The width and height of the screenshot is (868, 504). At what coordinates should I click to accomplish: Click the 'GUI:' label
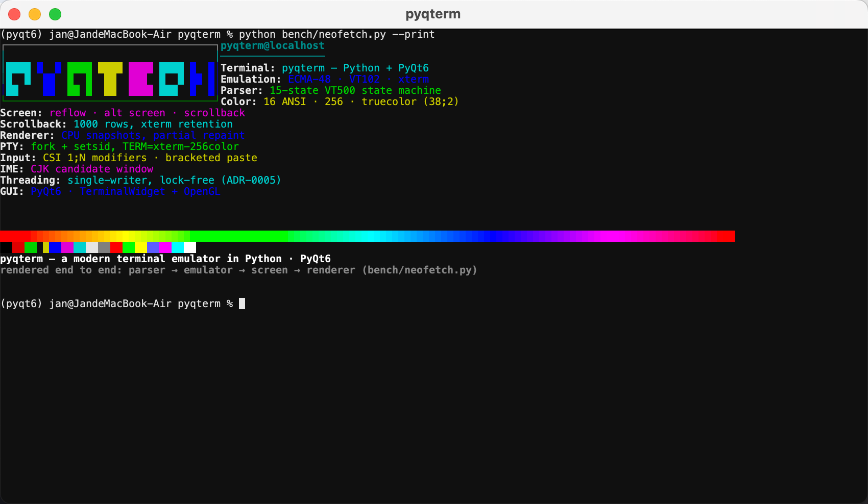pyautogui.click(x=12, y=191)
